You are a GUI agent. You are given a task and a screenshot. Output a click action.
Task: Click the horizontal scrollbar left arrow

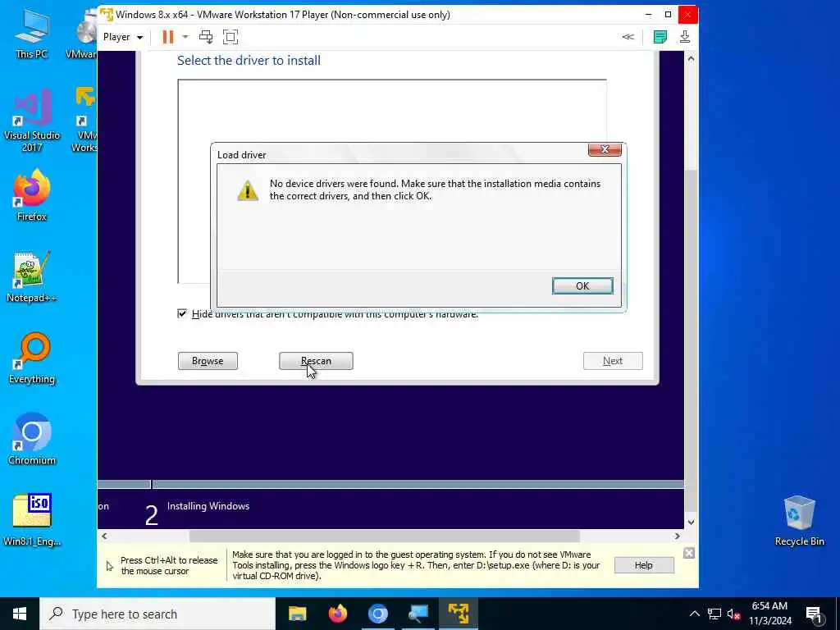pos(104,536)
